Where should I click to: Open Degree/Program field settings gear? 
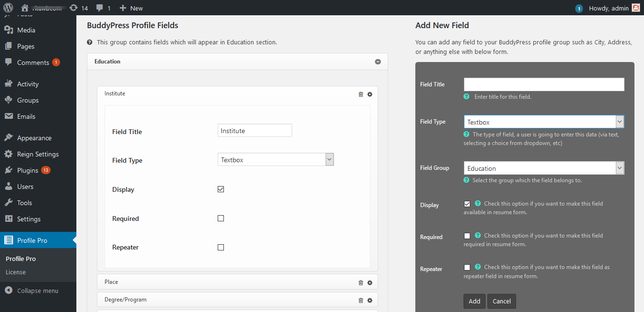pyautogui.click(x=370, y=300)
